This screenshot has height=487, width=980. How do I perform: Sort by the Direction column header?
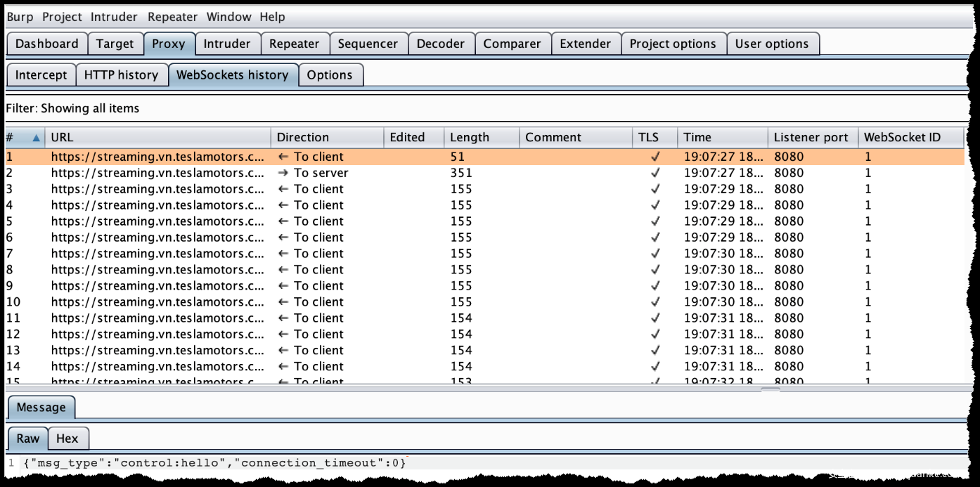[x=302, y=138]
